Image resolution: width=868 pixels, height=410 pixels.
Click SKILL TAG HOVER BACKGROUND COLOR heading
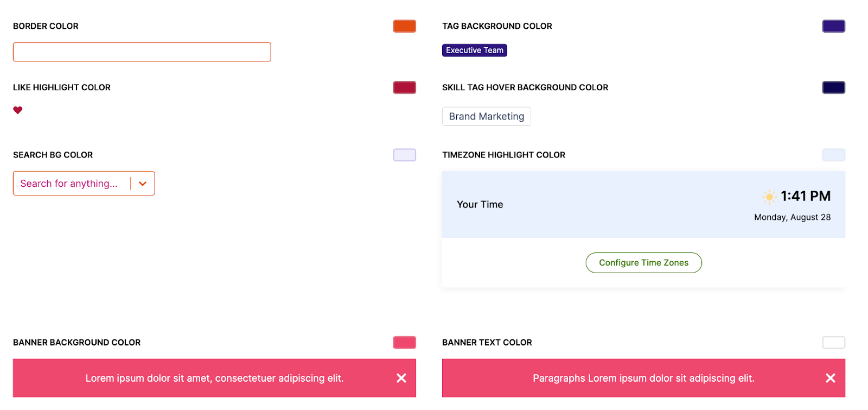click(x=525, y=87)
